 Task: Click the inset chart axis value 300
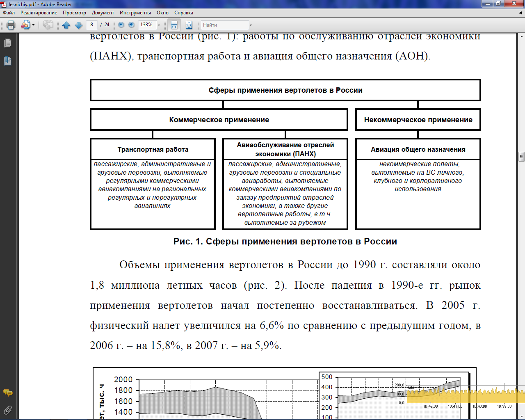point(327,397)
